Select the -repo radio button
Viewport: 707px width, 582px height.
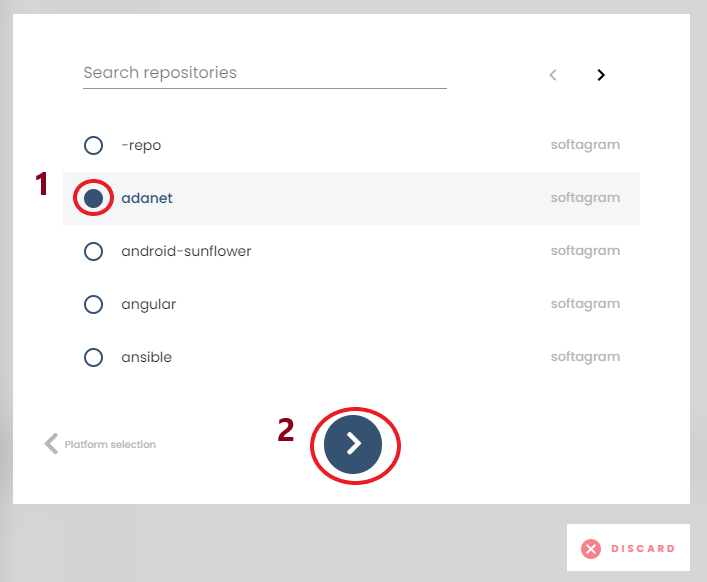93,145
